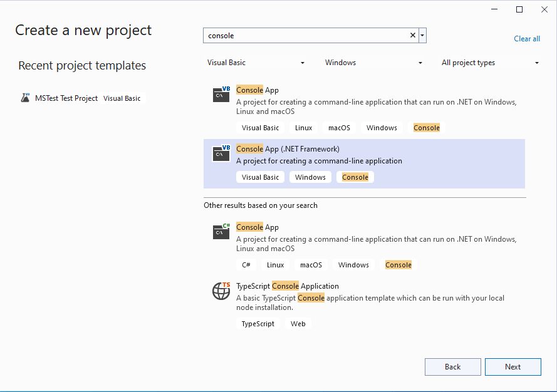Select the C# Console App template title
This screenshot has width=557, height=392.
[x=258, y=227]
